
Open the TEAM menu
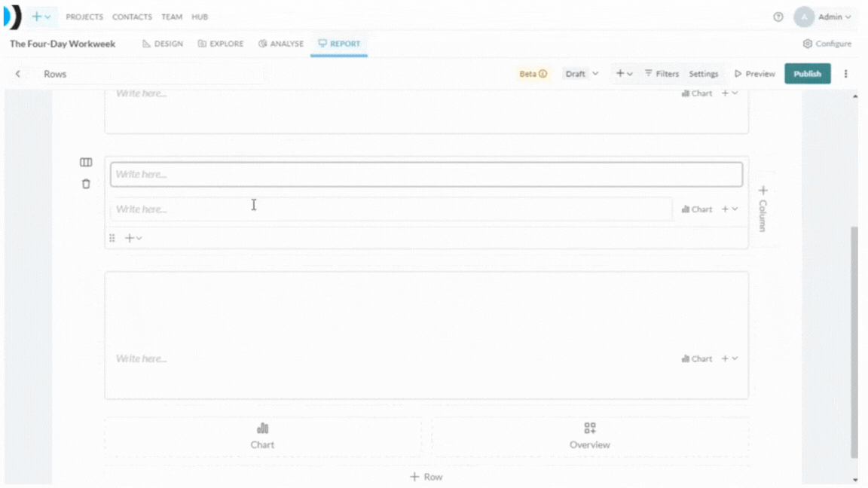pos(172,17)
